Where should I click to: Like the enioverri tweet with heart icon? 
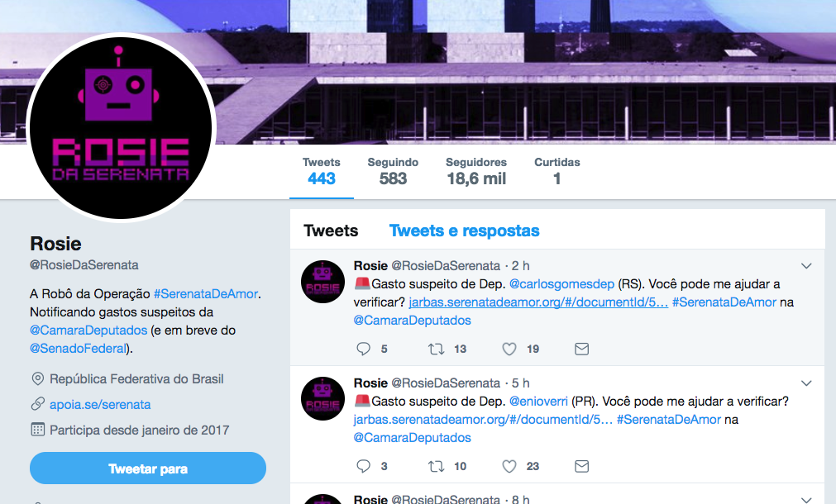tap(509, 466)
